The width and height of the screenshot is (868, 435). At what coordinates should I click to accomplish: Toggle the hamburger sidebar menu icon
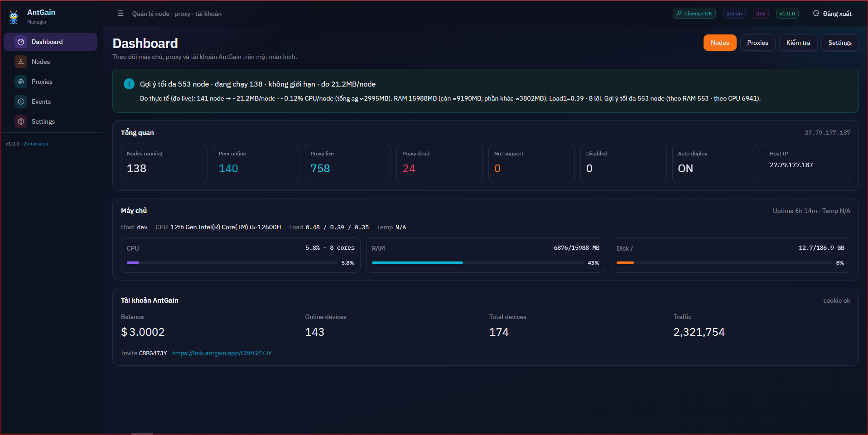121,14
